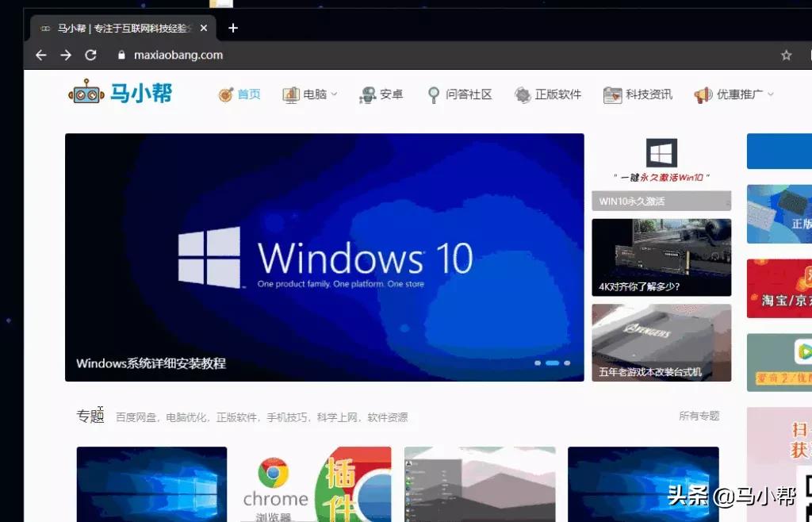Click the megaphone icon for 优惠推广
The width and height of the screenshot is (812, 522).
701,94
